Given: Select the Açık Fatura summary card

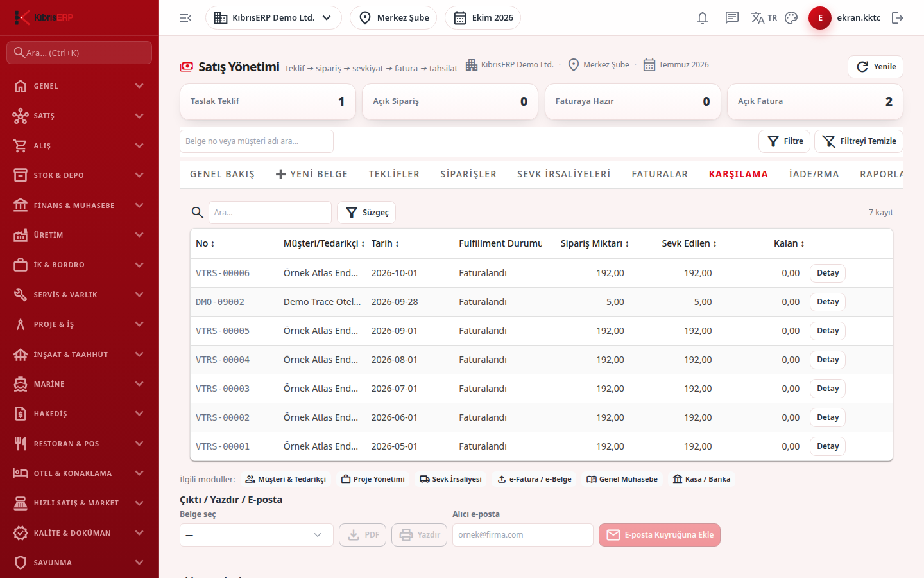Looking at the screenshot, I should (x=815, y=101).
